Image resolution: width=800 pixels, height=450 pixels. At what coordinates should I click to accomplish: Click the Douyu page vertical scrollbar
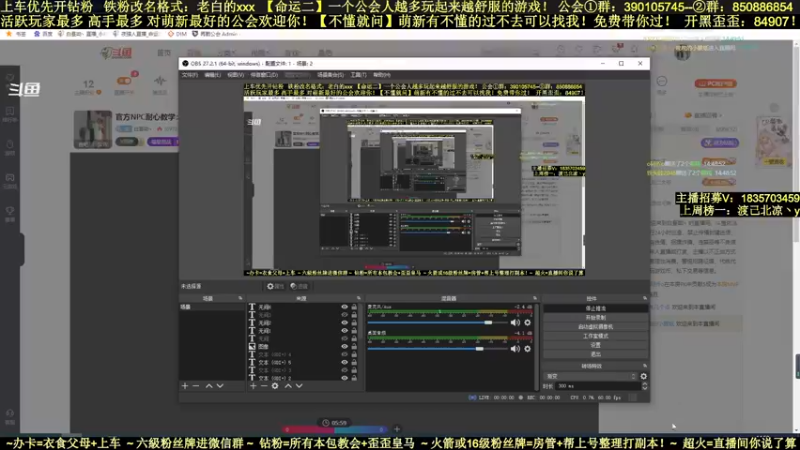[796, 143]
